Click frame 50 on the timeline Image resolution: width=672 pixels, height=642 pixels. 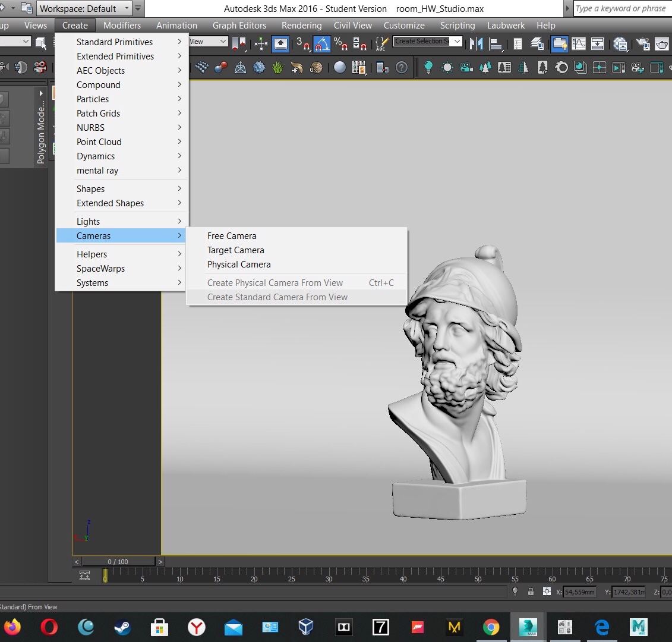click(478, 578)
